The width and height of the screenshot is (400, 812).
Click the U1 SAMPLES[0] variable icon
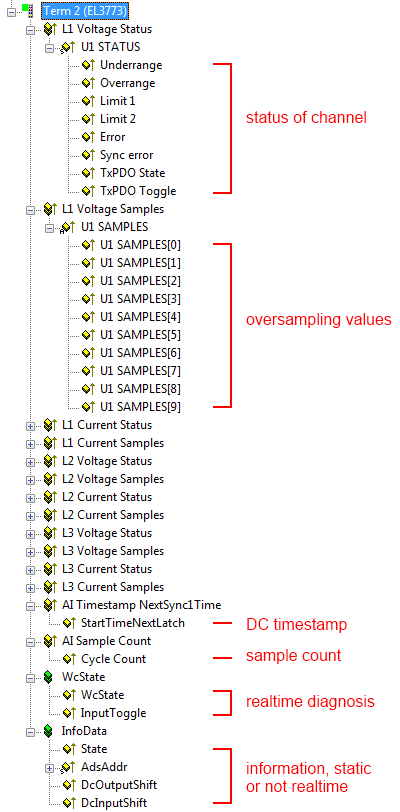(x=88, y=245)
